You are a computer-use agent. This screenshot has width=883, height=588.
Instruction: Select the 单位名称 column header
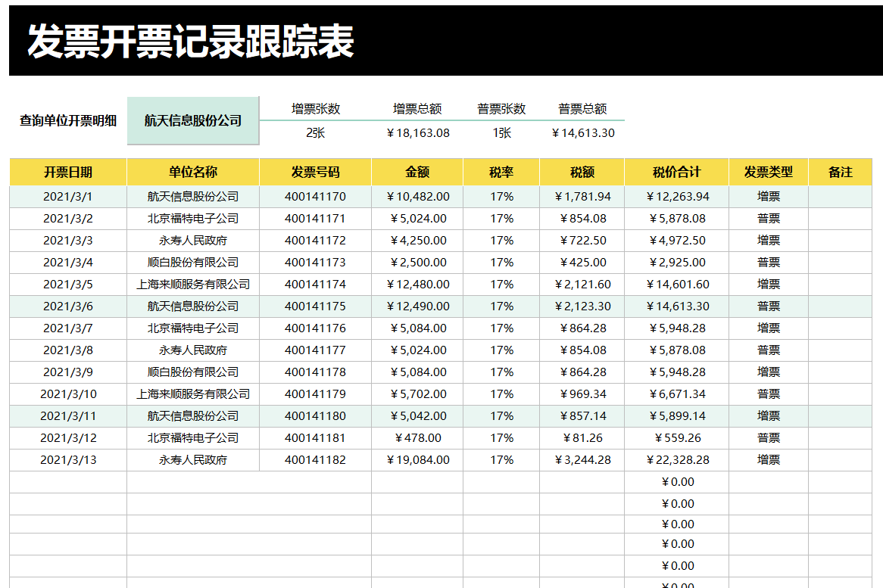(192, 172)
